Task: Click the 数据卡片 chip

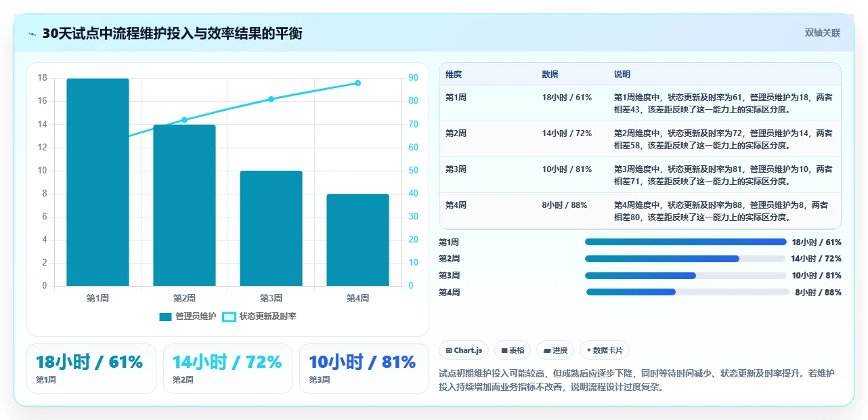Action: (605, 350)
